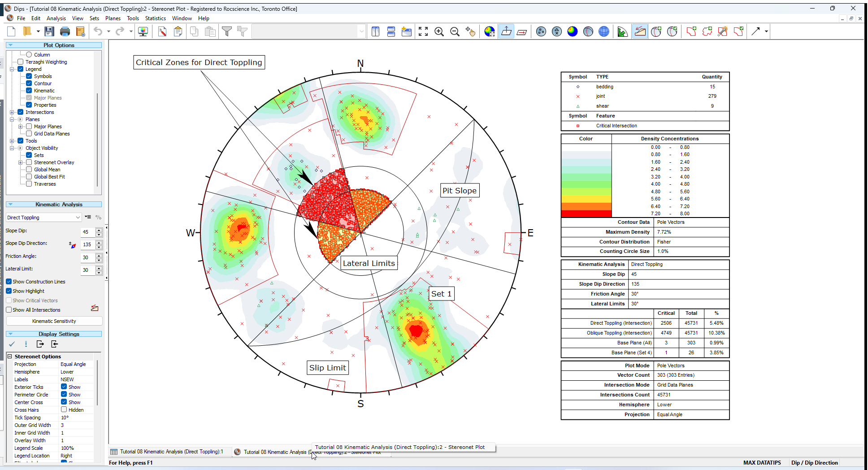The width and height of the screenshot is (868, 470).
Task: Toggle Dip / Dip Direction in status bar
Action: coord(814,462)
